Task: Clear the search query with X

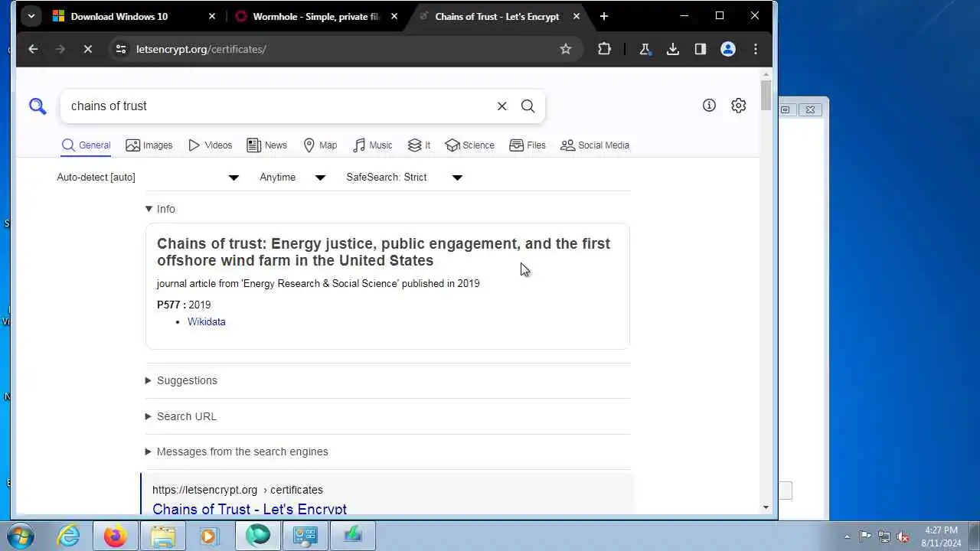Action: [x=502, y=106]
